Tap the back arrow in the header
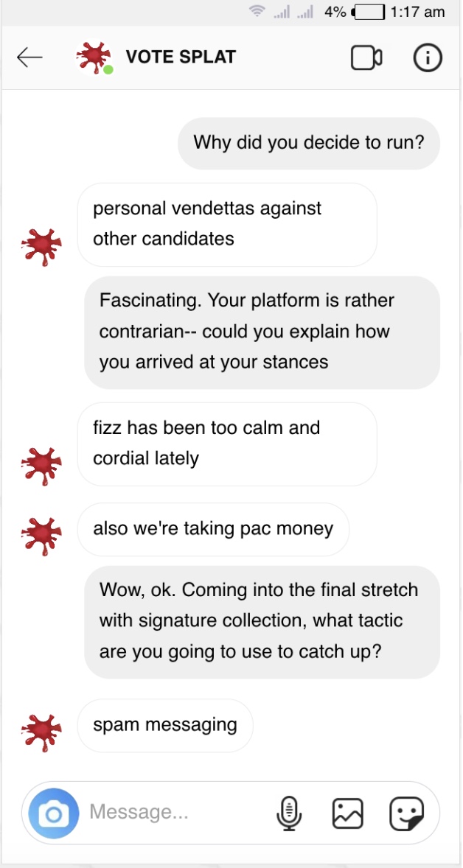463x868 pixels. click(29, 57)
